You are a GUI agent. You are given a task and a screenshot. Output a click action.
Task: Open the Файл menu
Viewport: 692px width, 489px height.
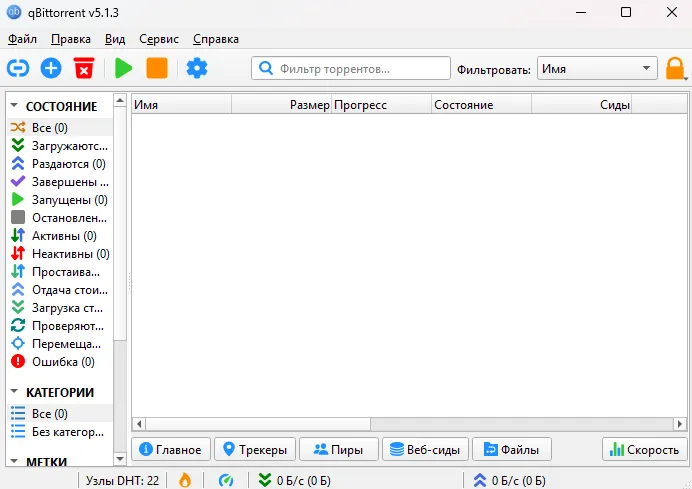(22, 39)
